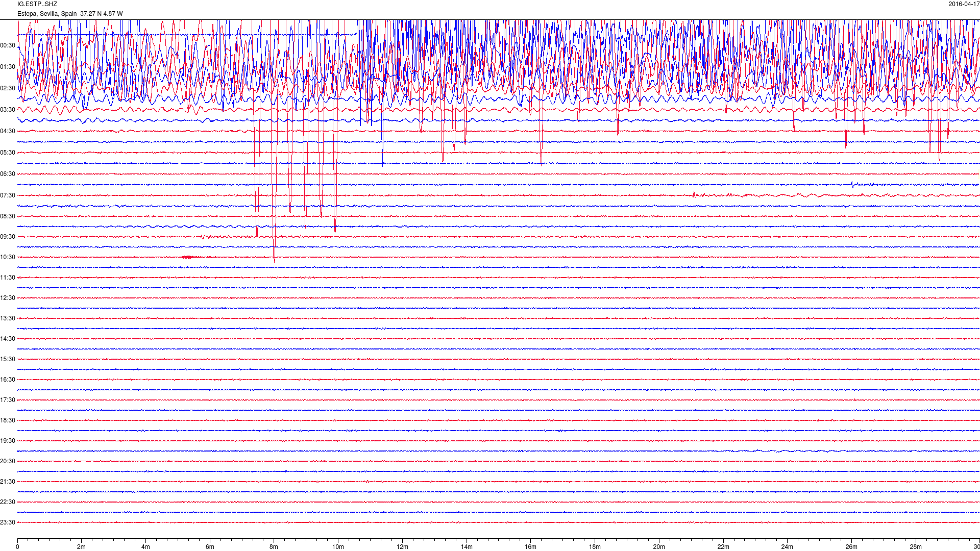Click the 10:30 time label
Image resolution: width=980 pixels, height=551 pixels.
(x=8, y=257)
